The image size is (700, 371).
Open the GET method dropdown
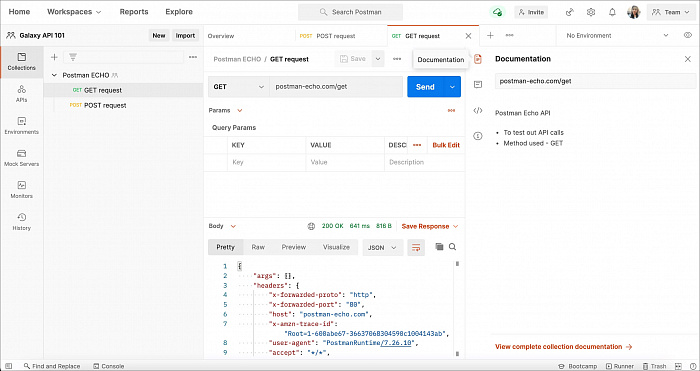pos(239,87)
